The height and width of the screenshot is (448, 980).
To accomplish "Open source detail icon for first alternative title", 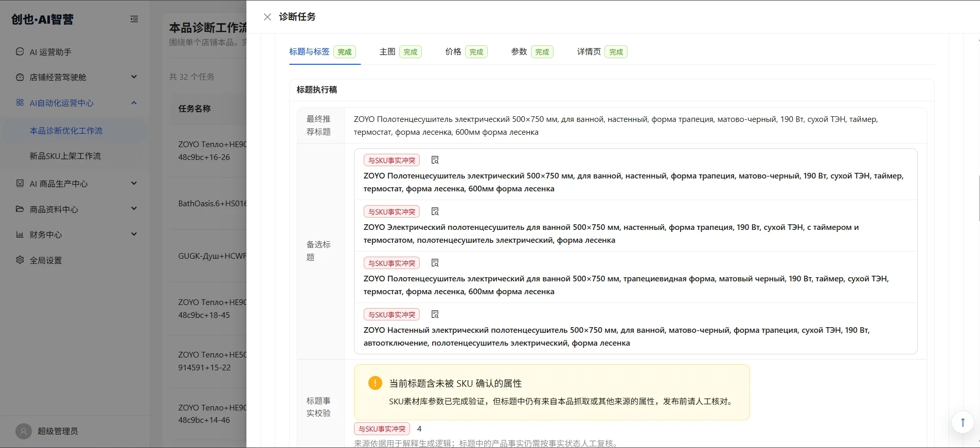I will [x=435, y=160].
